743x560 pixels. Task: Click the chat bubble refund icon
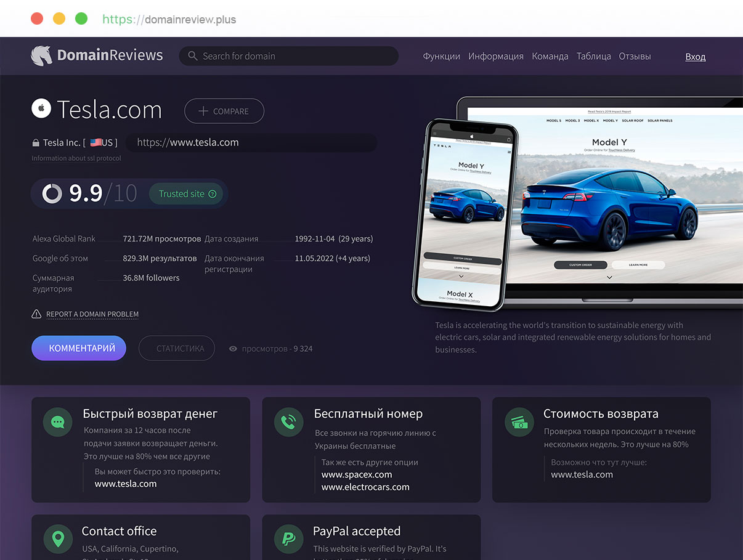pos(58,422)
